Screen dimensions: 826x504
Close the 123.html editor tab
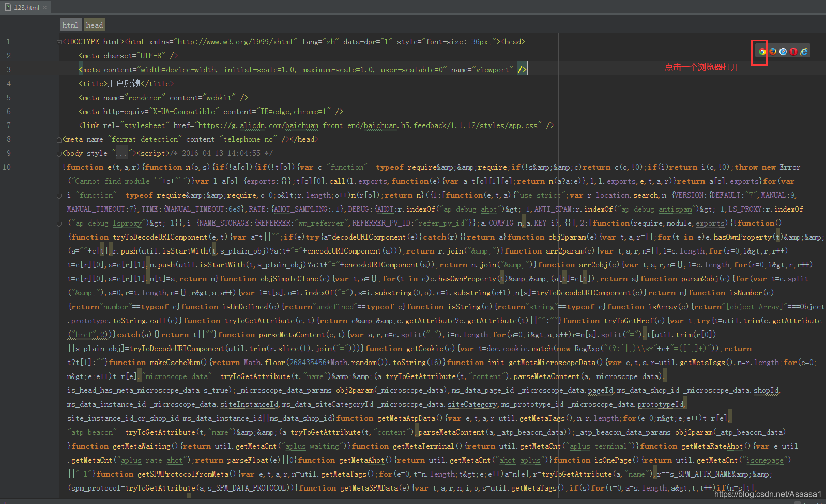(45, 7)
